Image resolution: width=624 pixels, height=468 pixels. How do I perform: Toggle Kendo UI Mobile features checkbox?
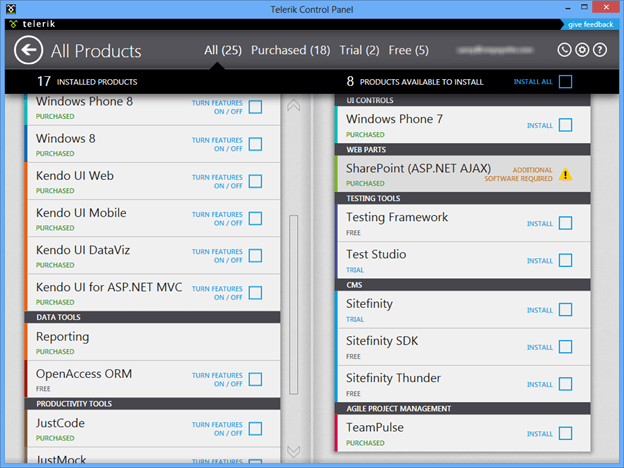coord(255,218)
